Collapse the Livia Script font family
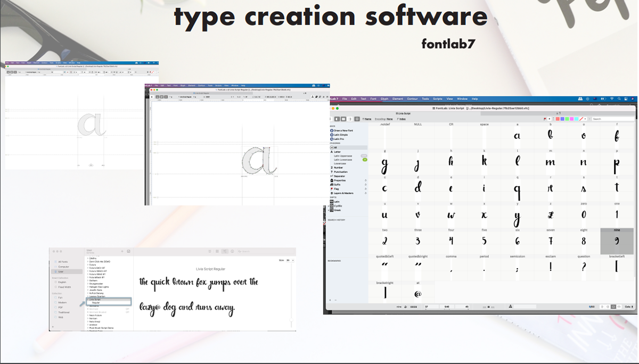 click(x=87, y=300)
